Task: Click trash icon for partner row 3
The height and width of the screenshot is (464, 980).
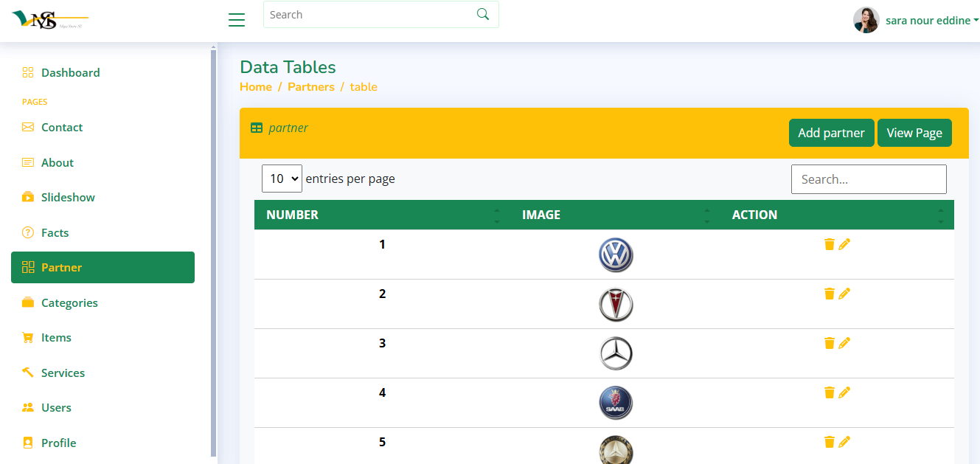Action: tap(830, 343)
